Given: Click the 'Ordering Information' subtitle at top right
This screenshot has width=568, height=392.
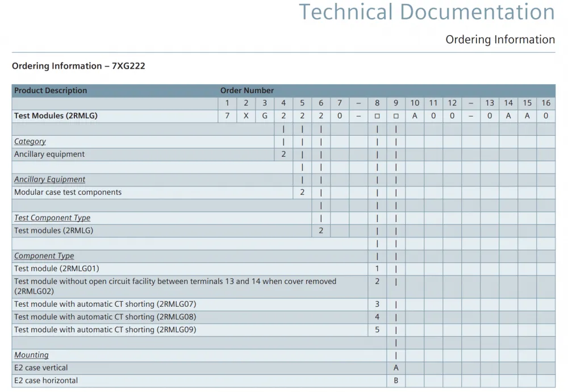Looking at the screenshot, I should (x=500, y=40).
